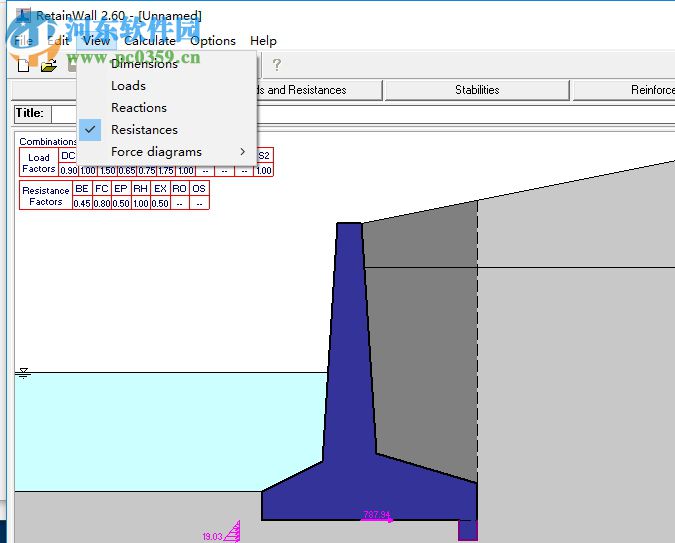The height and width of the screenshot is (543, 675).
Task: Switch to the Stabilities tab
Action: (x=477, y=90)
